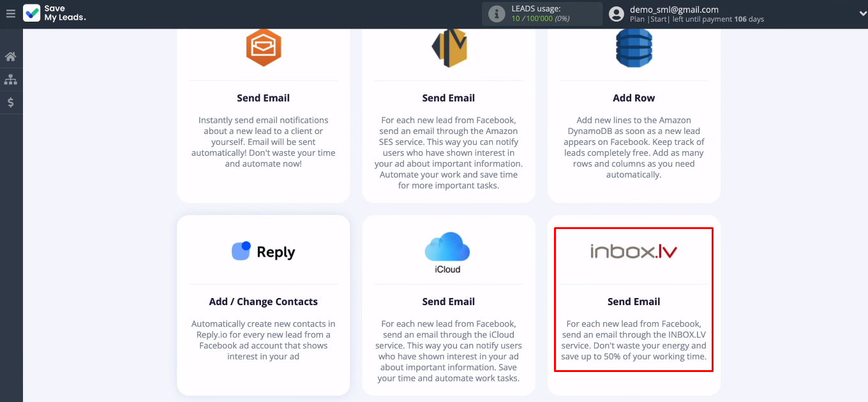Click the LEADS usage info icon

497,14
